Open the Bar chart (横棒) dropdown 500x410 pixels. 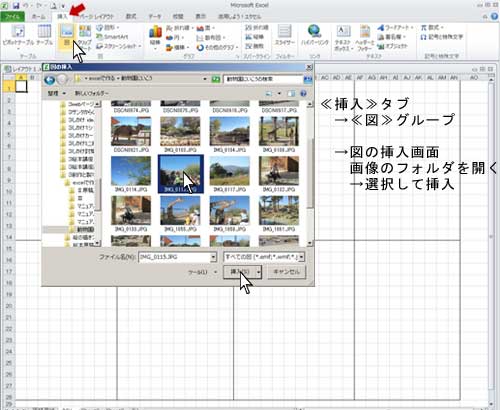(178, 47)
